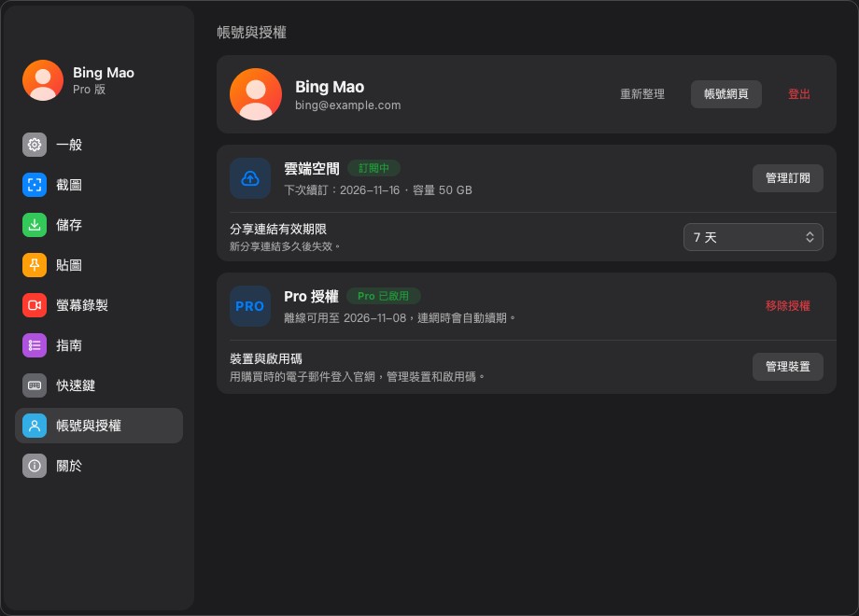Click the 帳號與授權 person icon
The image size is (859, 616).
(x=35, y=426)
